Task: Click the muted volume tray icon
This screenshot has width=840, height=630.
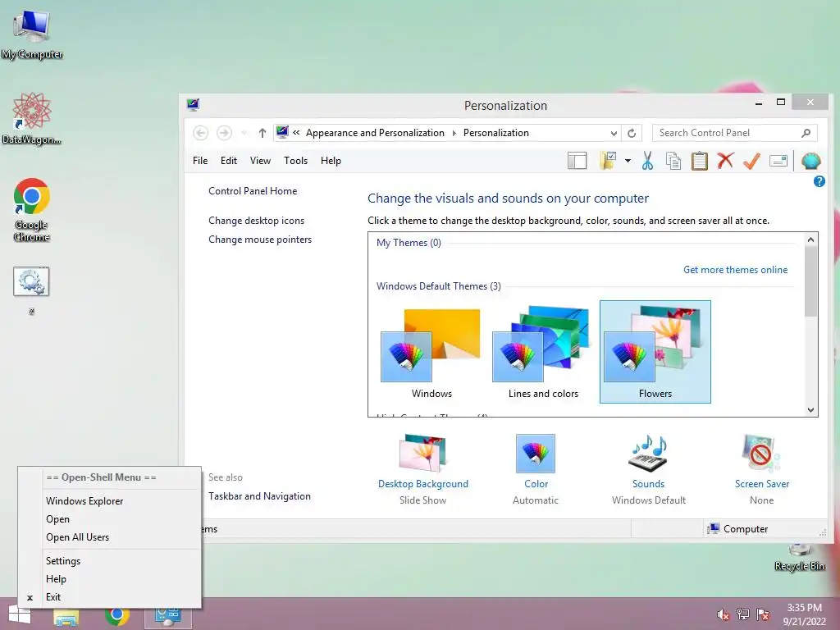Action: (724, 614)
